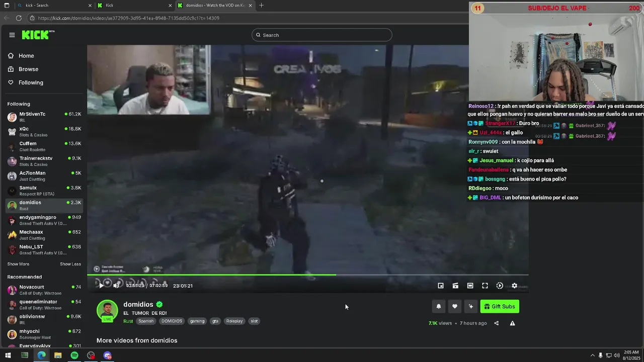Select the gaming tag
Screen dimensions: 644x362
tap(197, 321)
